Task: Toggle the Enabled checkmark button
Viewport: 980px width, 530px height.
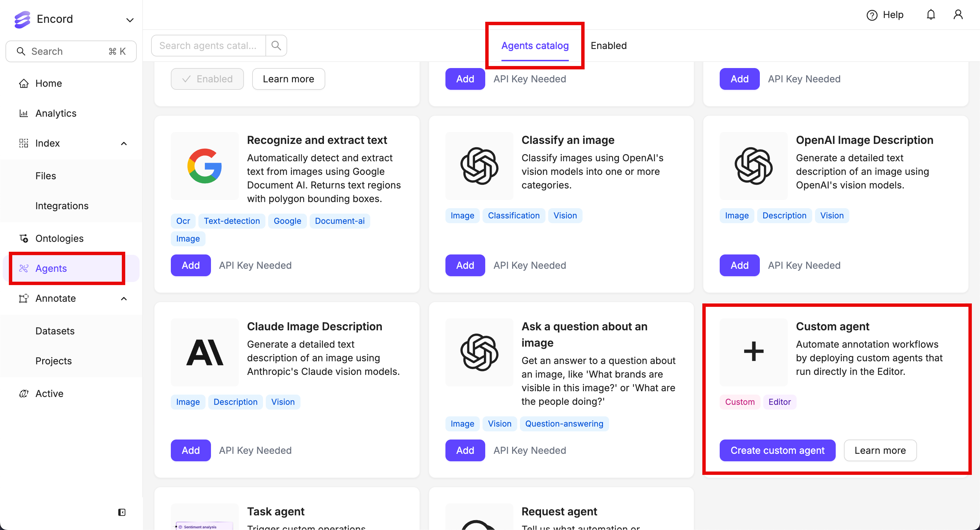Action: coord(207,79)
